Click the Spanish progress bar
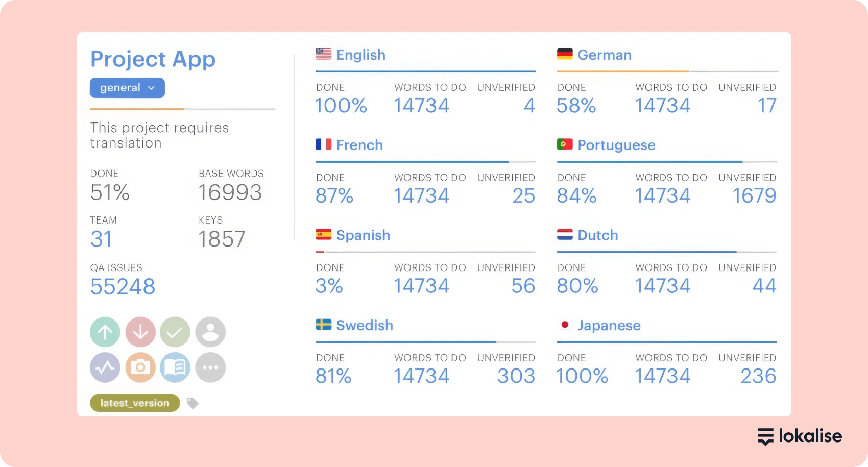Image resolution: width=868 pixels, height=467 pixels. coord(426,252)
